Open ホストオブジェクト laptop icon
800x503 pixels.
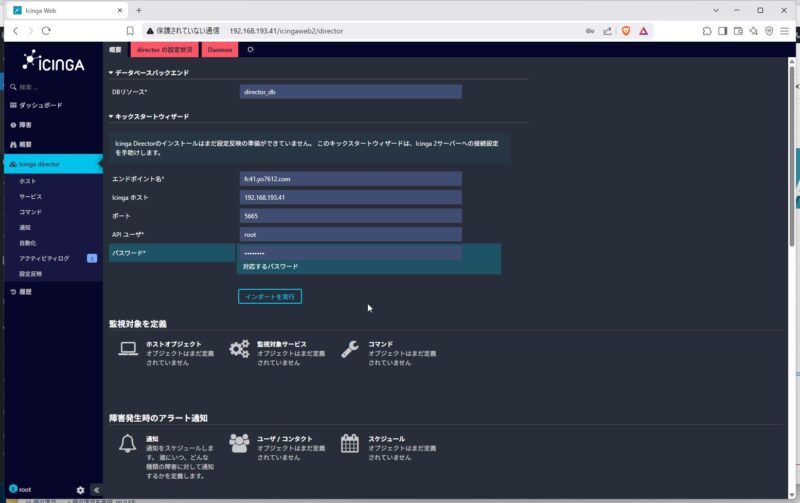coord(128,349)
